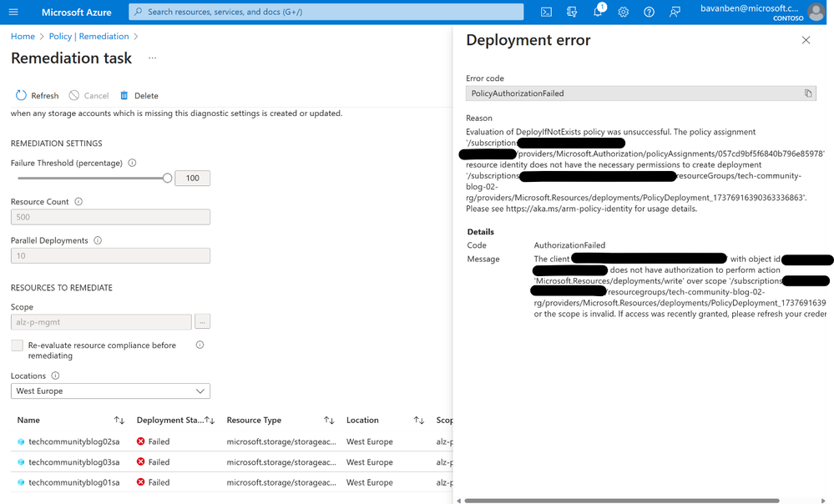Click the failure threshold slider handle
834x504 pixels.
tap(167, 178)
